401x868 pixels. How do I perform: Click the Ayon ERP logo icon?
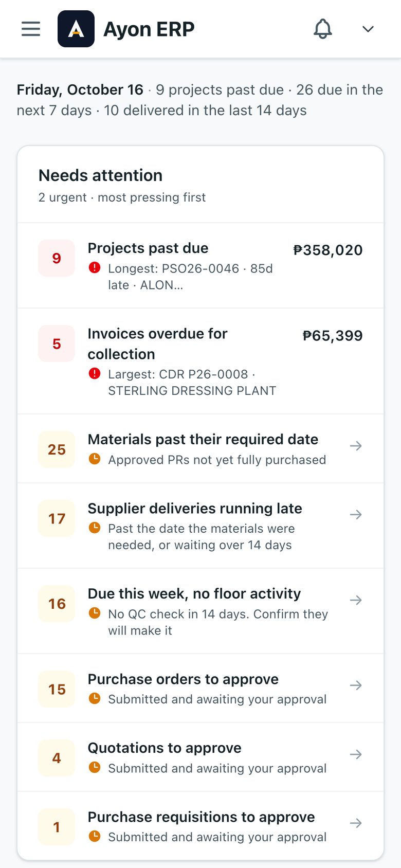pyautogui.click(x=76, y=29)
